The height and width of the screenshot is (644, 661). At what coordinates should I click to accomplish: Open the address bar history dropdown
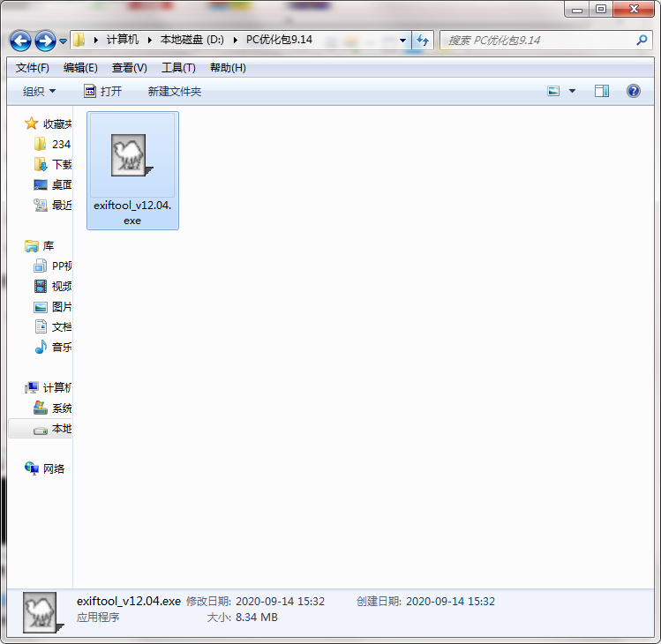pos(402,41)
